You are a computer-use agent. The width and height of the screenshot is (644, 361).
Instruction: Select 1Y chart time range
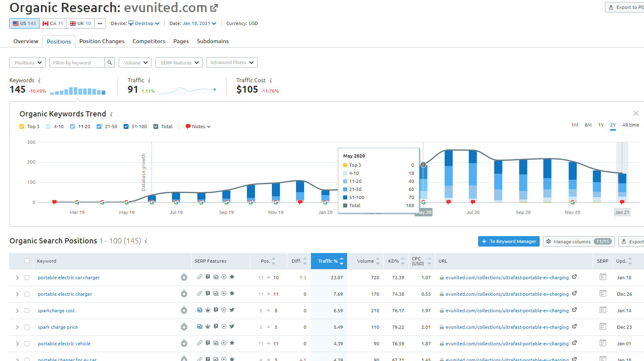[601, 125]
